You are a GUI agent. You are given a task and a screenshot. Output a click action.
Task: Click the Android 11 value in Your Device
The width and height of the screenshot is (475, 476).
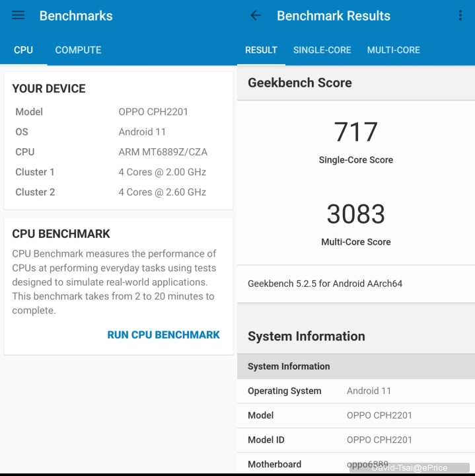pyautogui.click(x=142, y=132)
